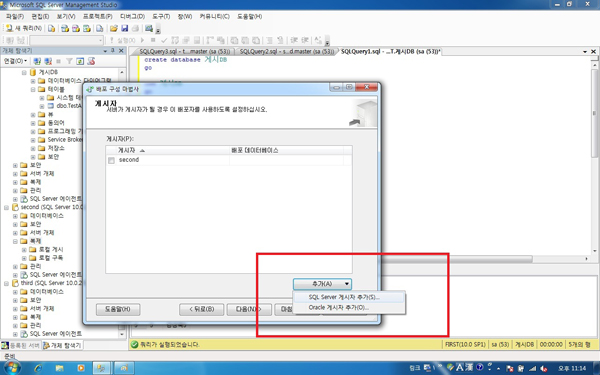Check the 'second' publisher checkbox
This screenshot has width=600, height=375.
(111, 160)
